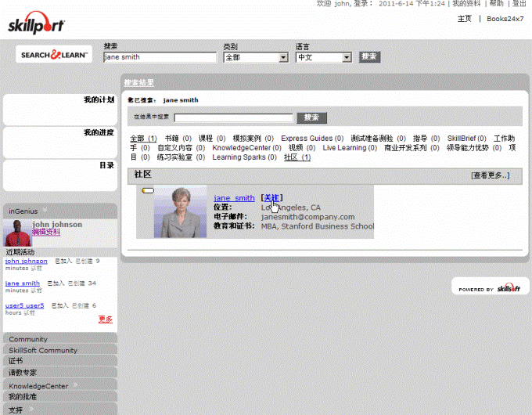The image size is (532, 415).
Task: Open user5 user5 in recent activity
Action: pyautogui.click(x=24, y=305)
